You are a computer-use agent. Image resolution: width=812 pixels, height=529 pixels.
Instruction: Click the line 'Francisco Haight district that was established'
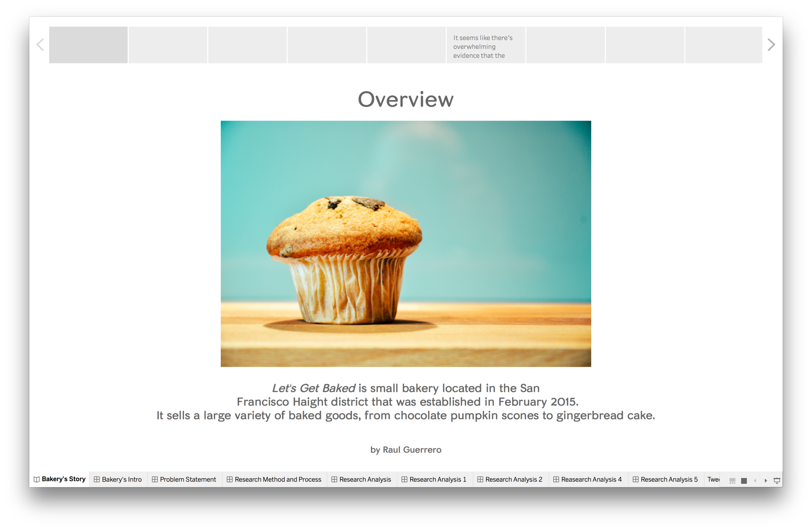click(x=407, y=402)
